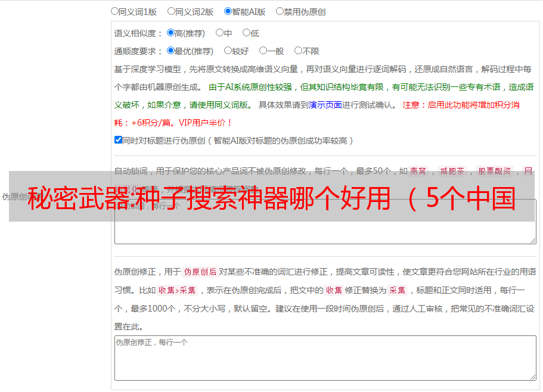Set 通顺度要求 to 最优(推荐)
Screen dimensions: 543x392
170,51
